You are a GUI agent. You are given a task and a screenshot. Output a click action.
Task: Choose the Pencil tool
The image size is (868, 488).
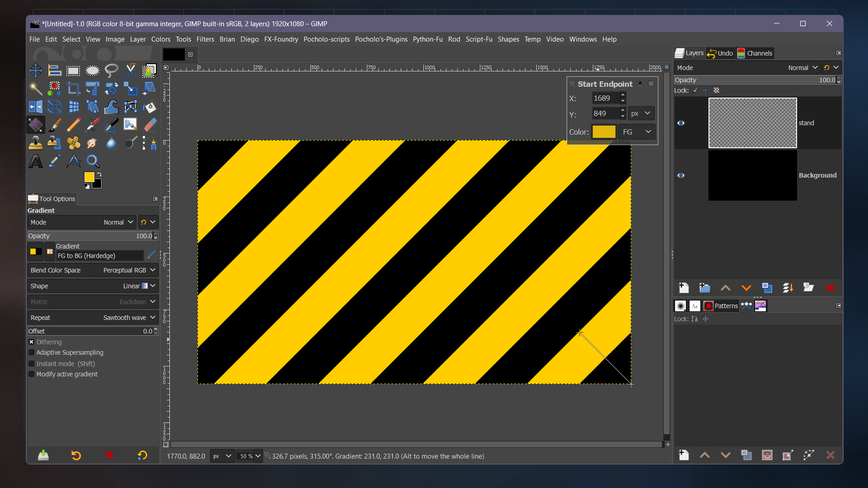coord(73,125)
